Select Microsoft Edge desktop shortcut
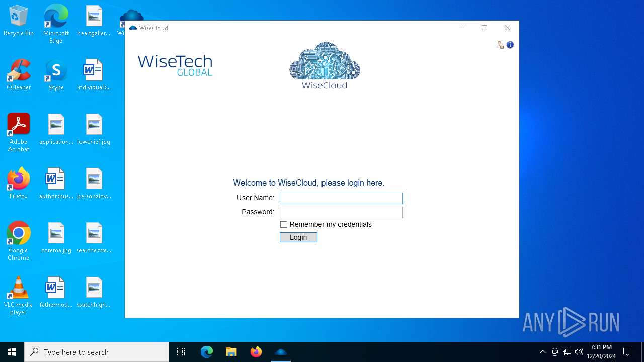644x362 pixels. click(x=56, y=24)
